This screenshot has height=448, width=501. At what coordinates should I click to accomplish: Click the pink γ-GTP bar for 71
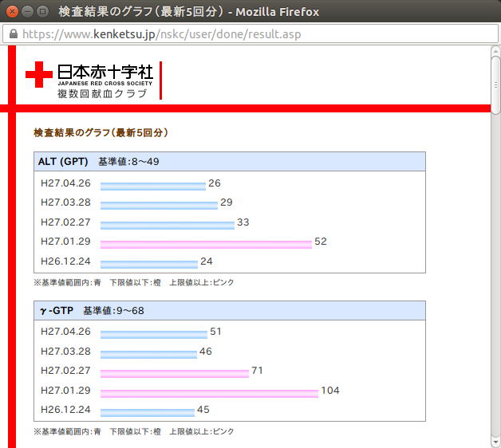coord(175,374)
